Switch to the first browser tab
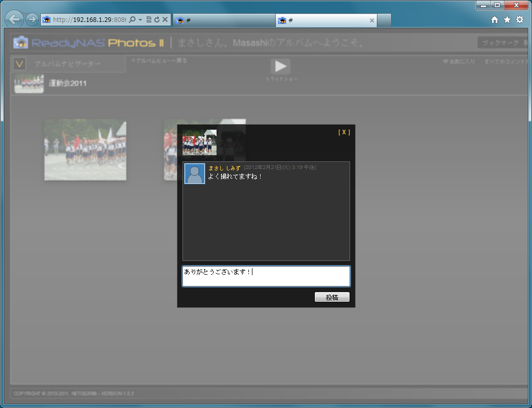Image resolution: width=532 pixels, height=408 pixels. [224, 20]
